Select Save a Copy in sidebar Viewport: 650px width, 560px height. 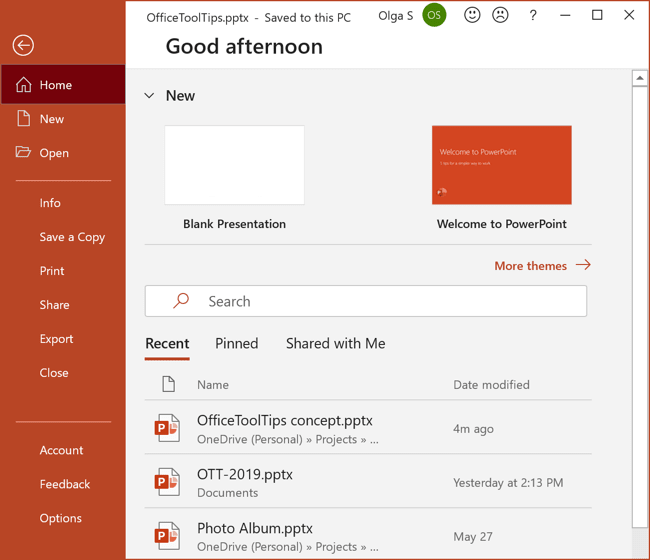pos(72,237)
